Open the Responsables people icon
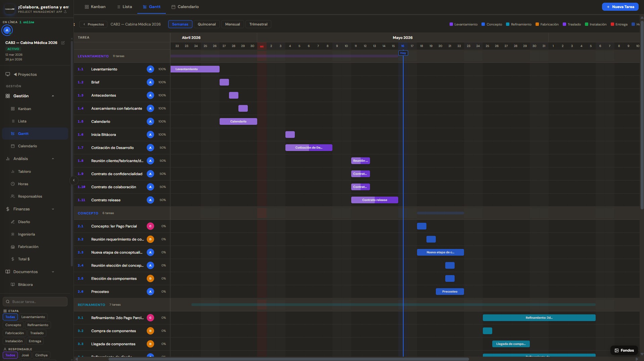The image size is (644, 361). coord(13,196)
